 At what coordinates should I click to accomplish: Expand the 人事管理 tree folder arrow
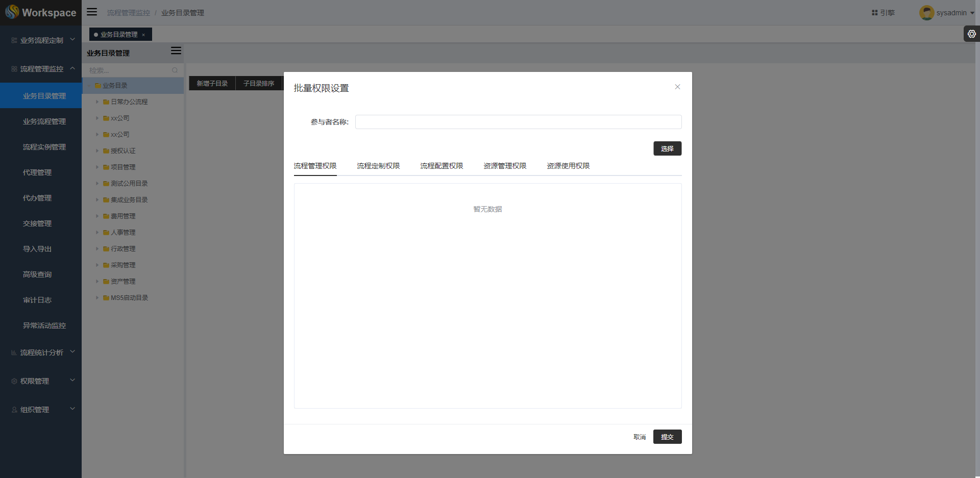click(97, 233)
